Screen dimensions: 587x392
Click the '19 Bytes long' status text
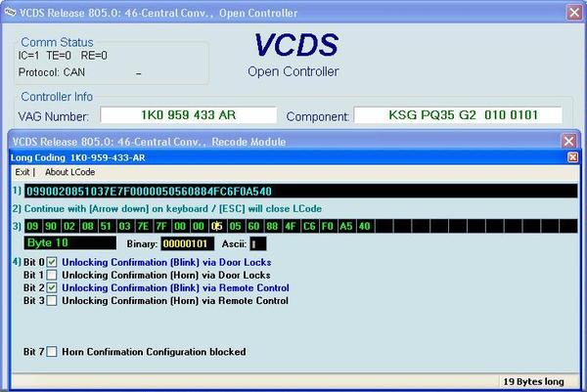[x=533, y=381]
